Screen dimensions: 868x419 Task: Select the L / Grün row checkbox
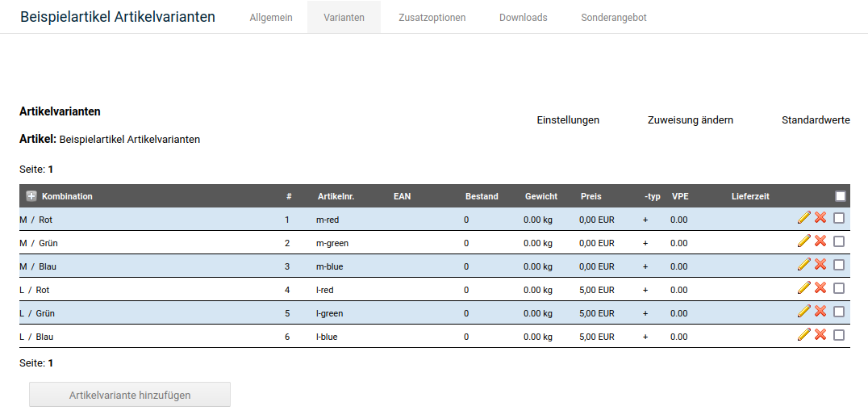[x=839, y=312]
